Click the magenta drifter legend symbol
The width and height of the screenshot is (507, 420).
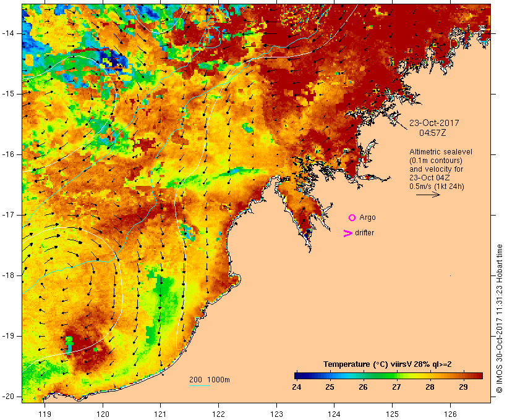(348, 233)
